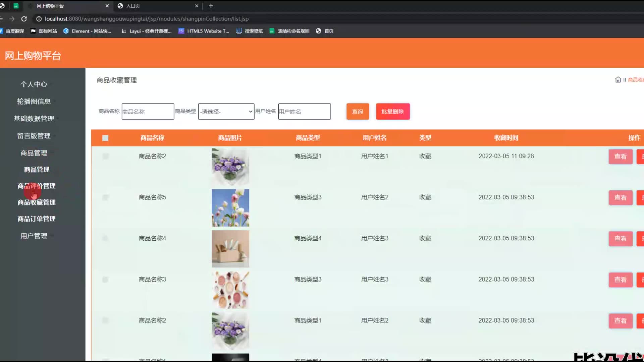The width and height of the screenshot is (644, 362).
Task: Click the 查询 search button
Action: (358, 112)
